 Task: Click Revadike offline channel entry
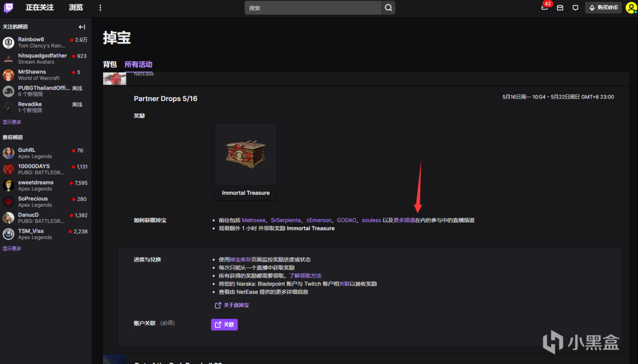pos(45,107)
